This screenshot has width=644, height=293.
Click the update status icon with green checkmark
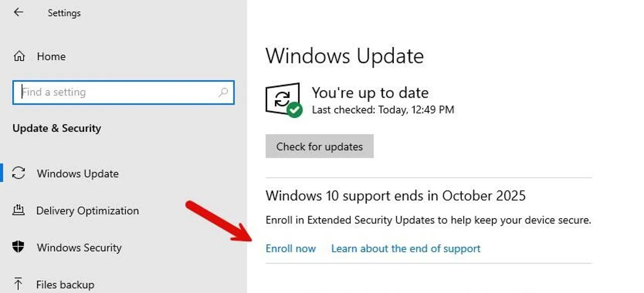[x=283, y=100]
